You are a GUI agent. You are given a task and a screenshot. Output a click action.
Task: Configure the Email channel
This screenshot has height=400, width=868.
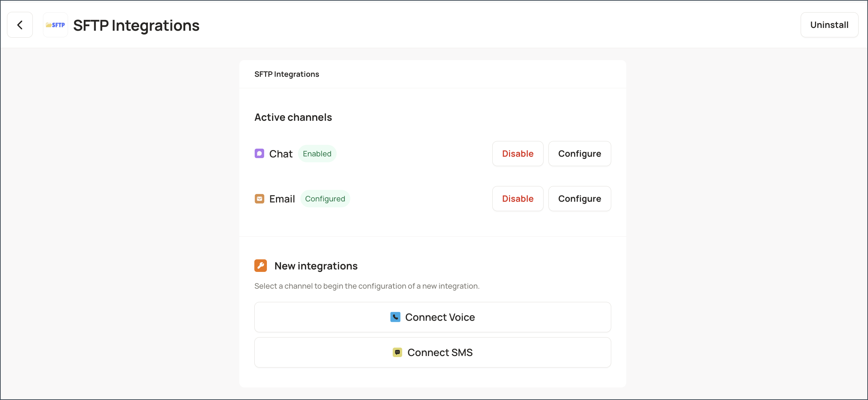tap(579, 199)
